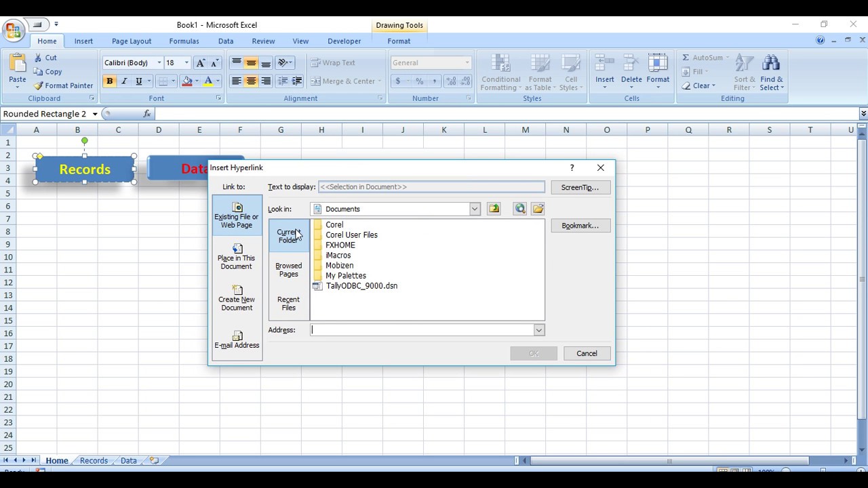
Task: Select Middle Align icon
Action: tap(251, 63)
